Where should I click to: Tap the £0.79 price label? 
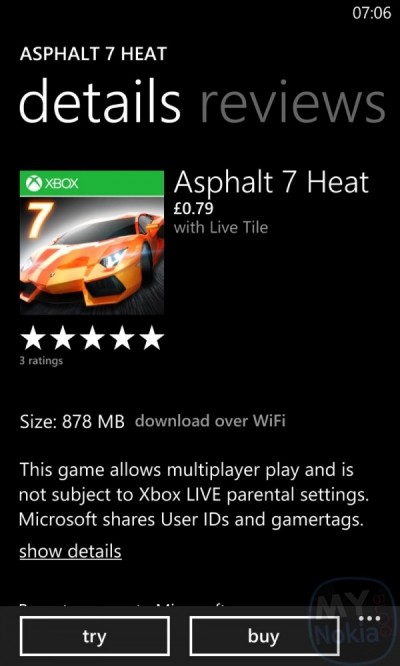[194, 209]
